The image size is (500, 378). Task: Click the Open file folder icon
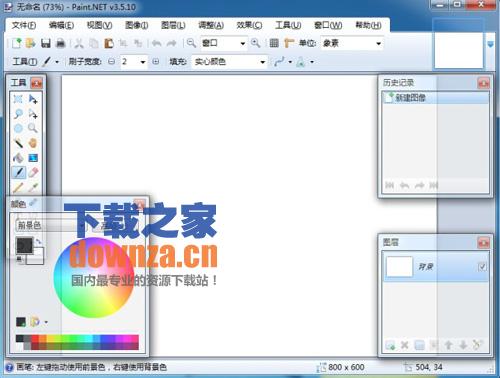[31, 43]
